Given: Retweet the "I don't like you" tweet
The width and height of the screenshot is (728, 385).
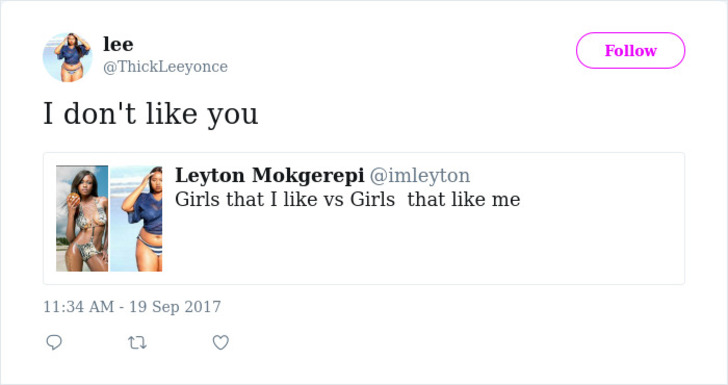Looking at the screenshot, I should pyautogui.click(x=137, y=343).
